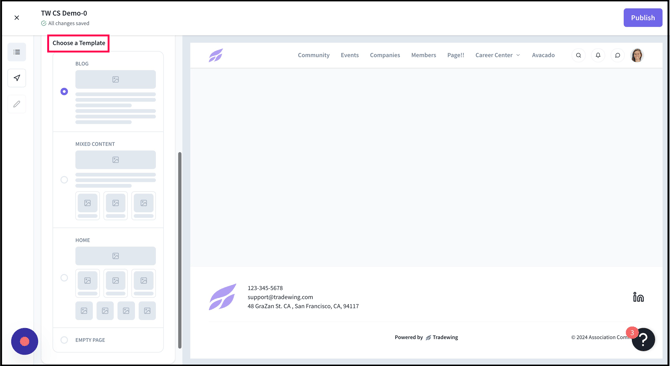Screen dimensions: 670x366
Task: Click the Blog template thumbnail preview
Action: 115,97
